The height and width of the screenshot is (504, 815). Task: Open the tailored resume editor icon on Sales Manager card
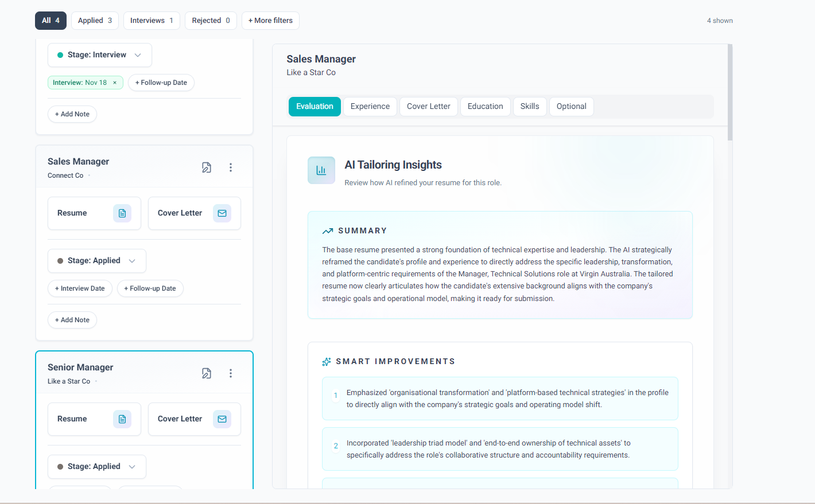pyautogui.click(x=206, y=167)
